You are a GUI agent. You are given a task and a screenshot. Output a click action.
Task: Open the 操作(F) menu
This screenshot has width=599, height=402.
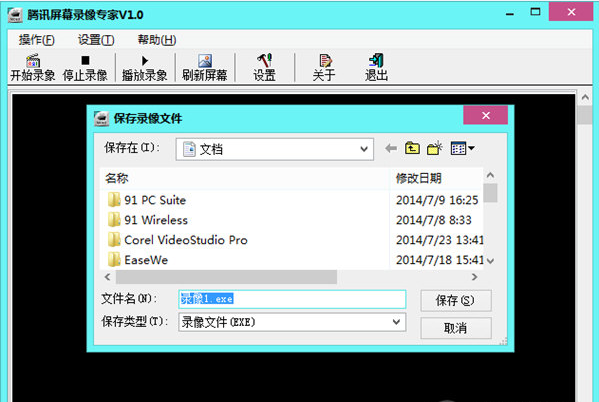coord(37,40)
